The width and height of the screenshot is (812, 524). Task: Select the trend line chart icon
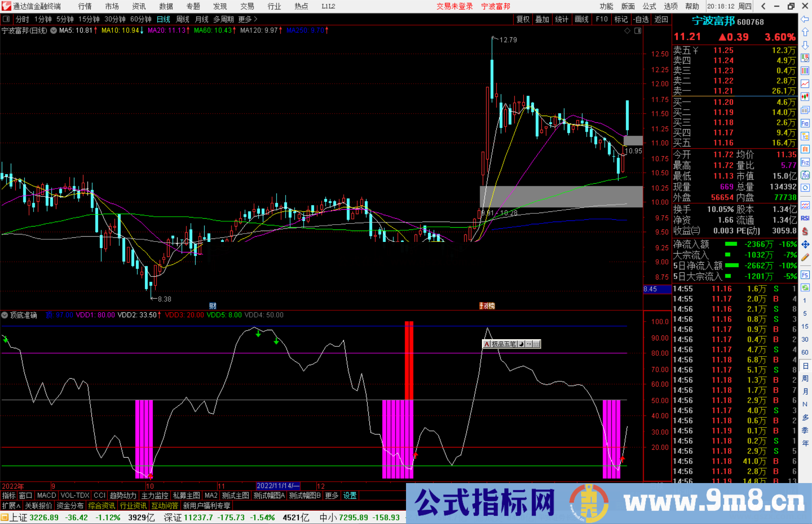[x=805, y=83]
